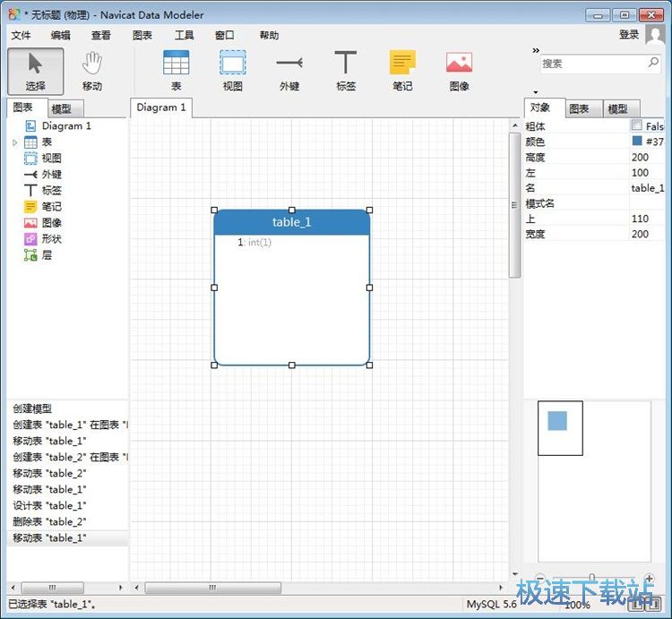Open the 查看 menu
The image size is (672, 619).
coord(101,35)
